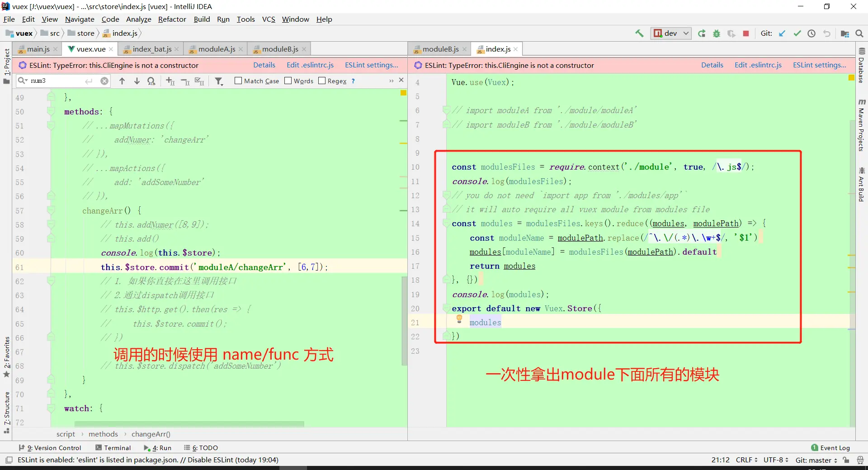Open Project Structure icon

pyautogui.click(x=844, y=33)
